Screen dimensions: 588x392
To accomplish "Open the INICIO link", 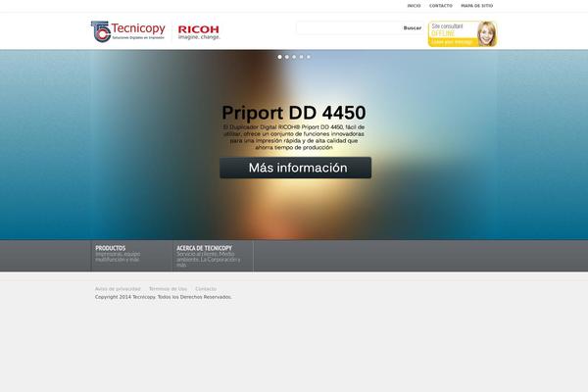I will click(414, 6).
